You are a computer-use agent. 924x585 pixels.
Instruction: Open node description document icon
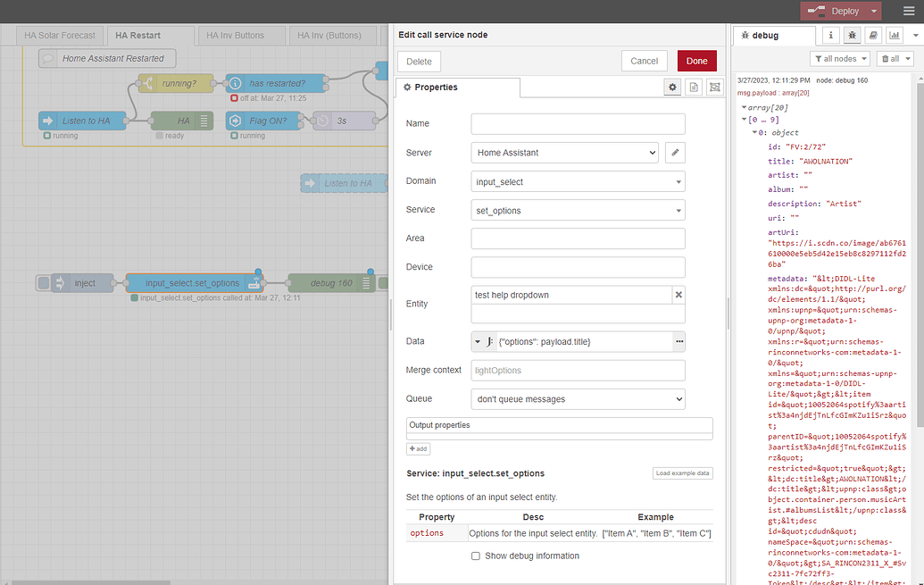pyautogui.click(x=694, y=88)
